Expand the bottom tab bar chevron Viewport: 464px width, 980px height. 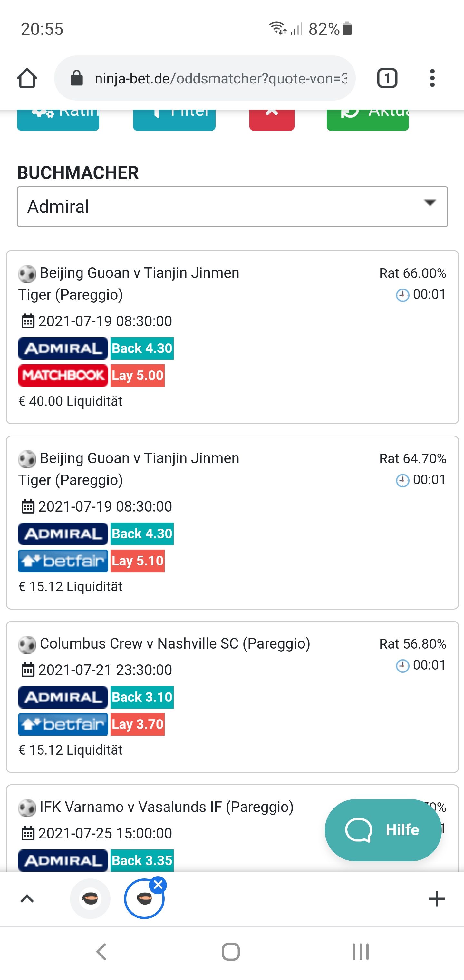point(27,899)
